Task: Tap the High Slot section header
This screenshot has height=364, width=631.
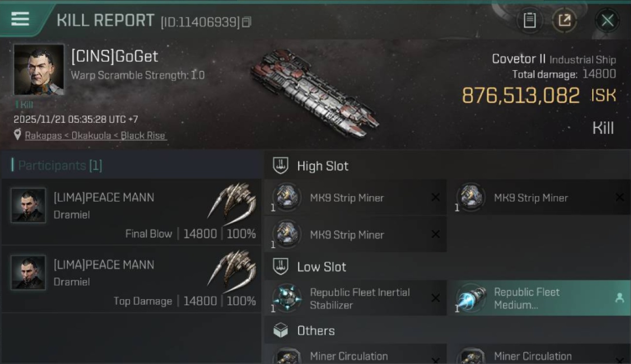Action: [x=322, y=166]
